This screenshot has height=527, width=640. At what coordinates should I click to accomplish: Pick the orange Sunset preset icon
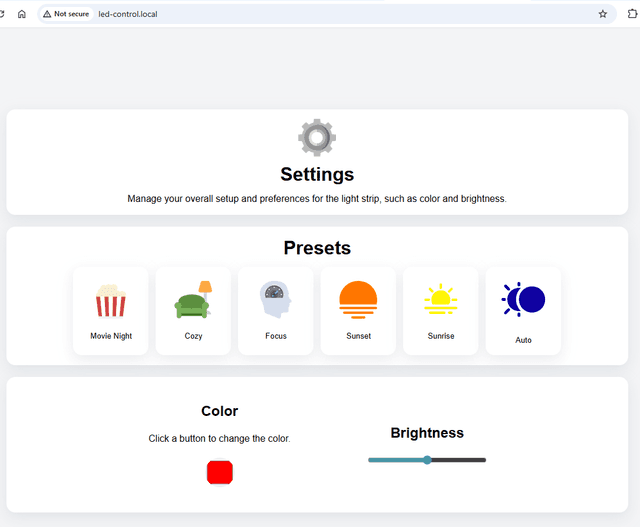tap(358, 300)
